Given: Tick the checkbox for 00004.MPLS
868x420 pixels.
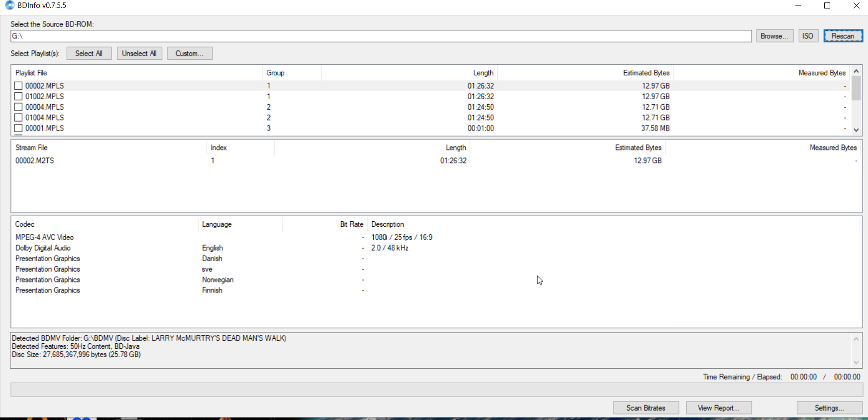Looking at the screenshot, I should coord(18,107).
